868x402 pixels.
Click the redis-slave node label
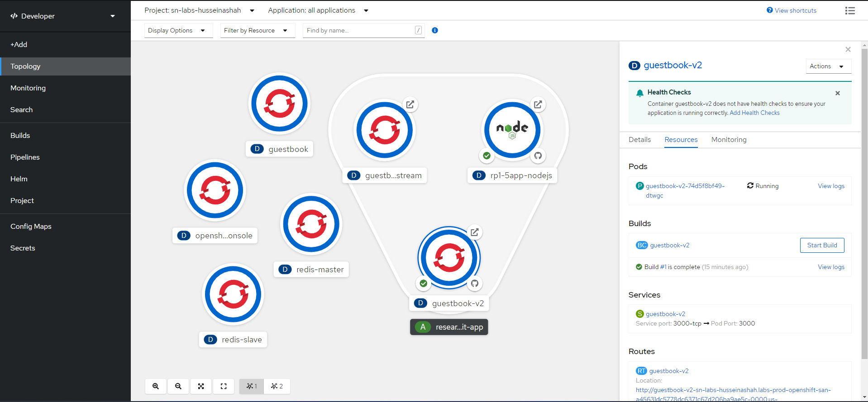(233, 340)
